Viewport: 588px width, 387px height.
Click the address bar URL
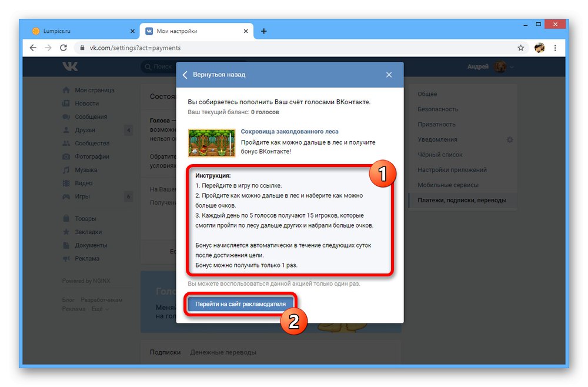click(135, 48)
